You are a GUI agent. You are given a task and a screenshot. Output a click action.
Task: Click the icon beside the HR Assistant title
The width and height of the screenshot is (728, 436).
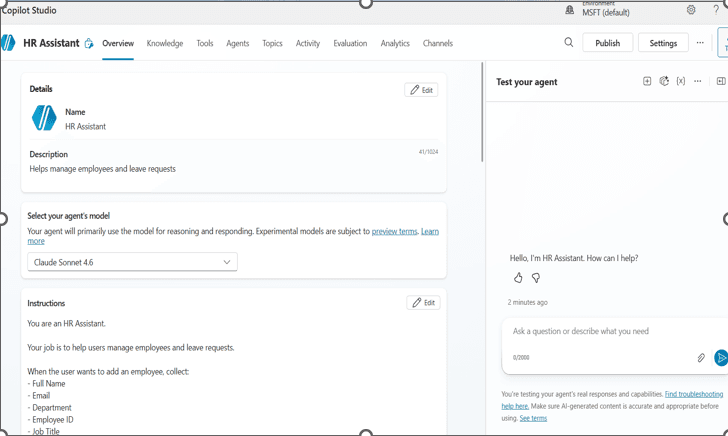coord(89,44)
